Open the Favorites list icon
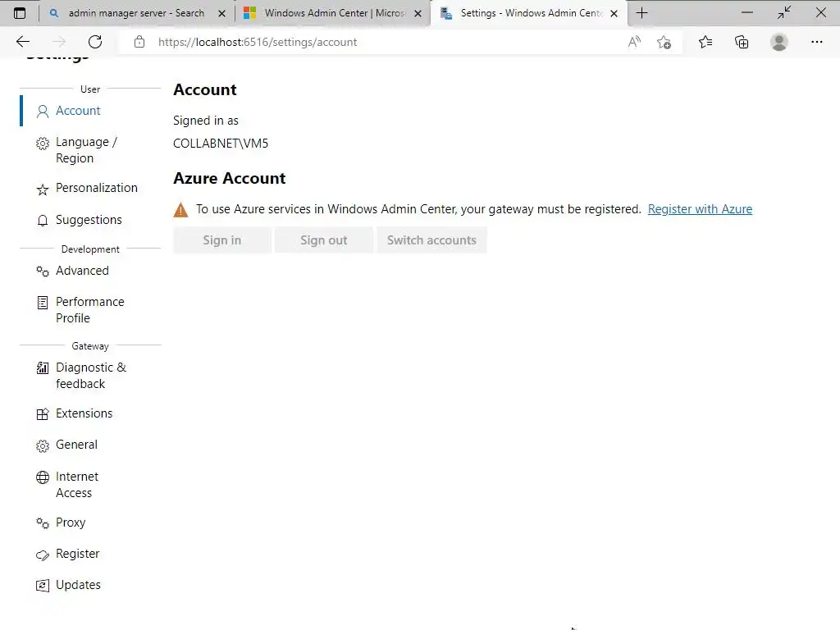Viewport: 840px width, 630px height. click(705, 42)
